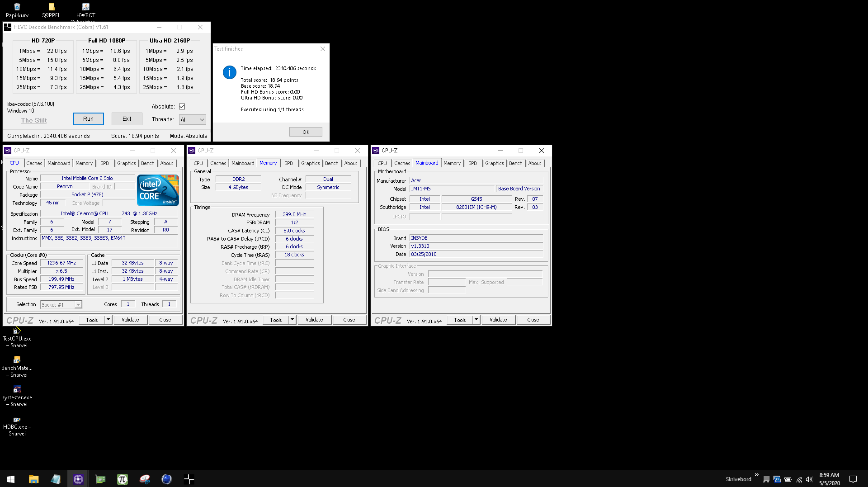This screenshot has width=868, height=487.
Task: Select the CPU-Z taskbar icon
Action: click(78, 479)
